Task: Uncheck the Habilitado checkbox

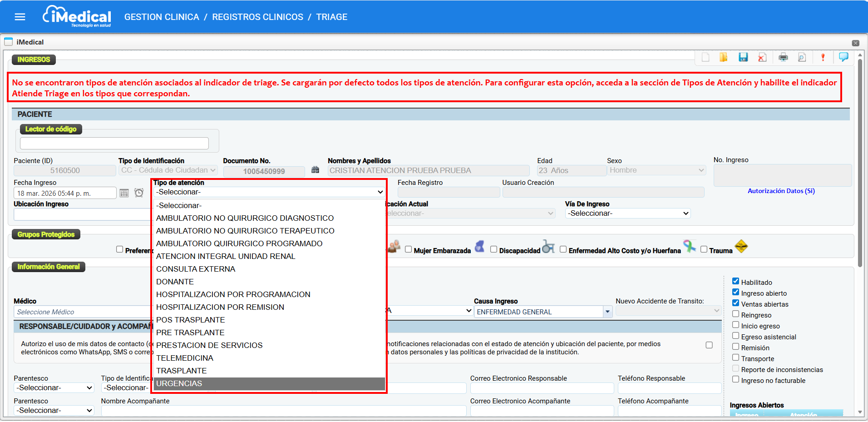Action: [x=735, y=281]
